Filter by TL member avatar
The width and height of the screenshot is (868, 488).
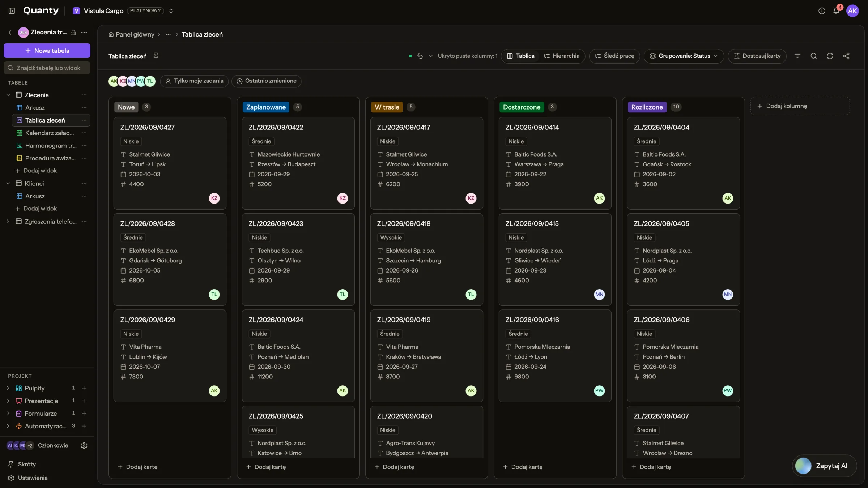point(150,81)
